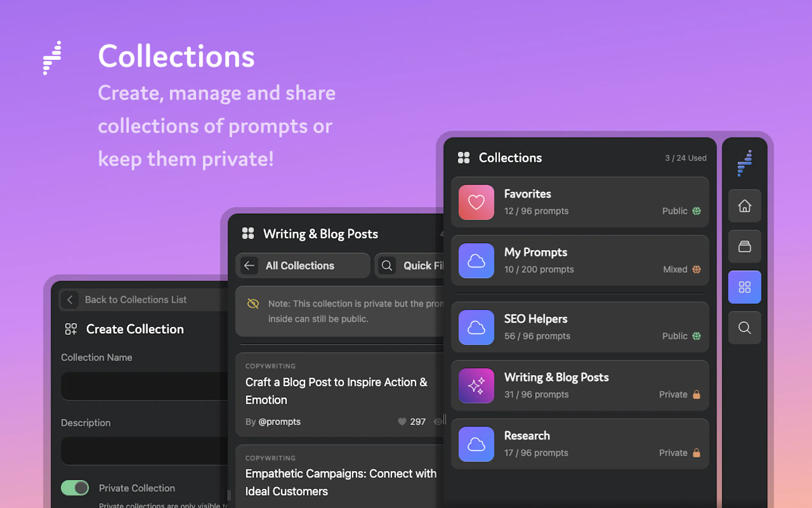
Task: Toggle the Private Collection switch
Action: (x=75, y=488)
